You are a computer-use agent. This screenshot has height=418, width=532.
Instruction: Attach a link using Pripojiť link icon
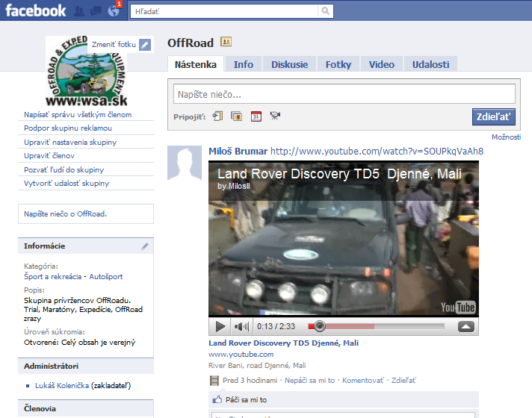[217, 116]
